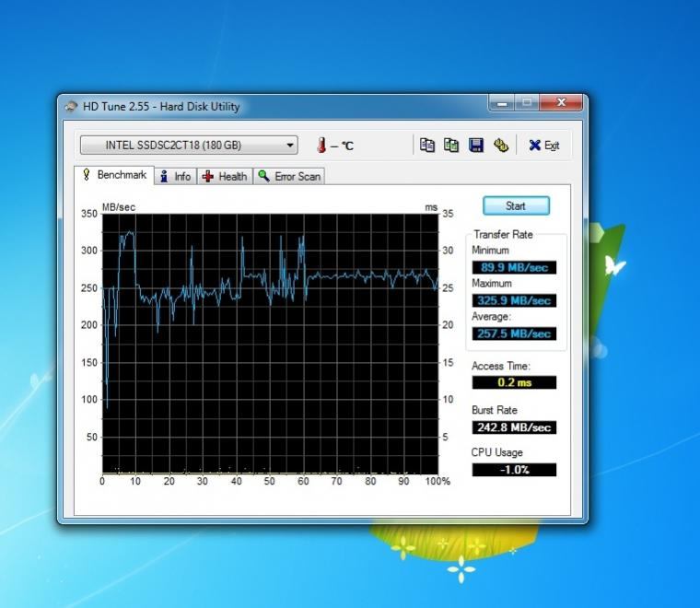Open the INTEL SSDSC2CT18 drive dropdown
700x608 pixels.
coord(189,145)
